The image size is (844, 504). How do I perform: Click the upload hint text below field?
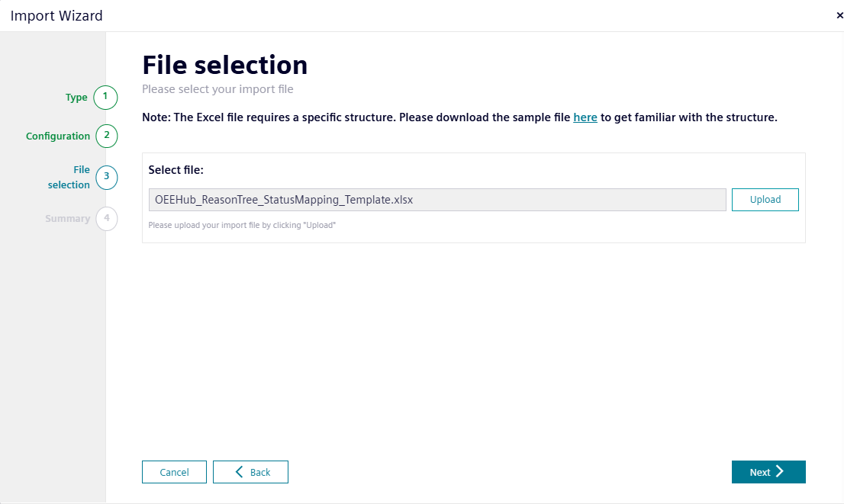click(242, 225)
